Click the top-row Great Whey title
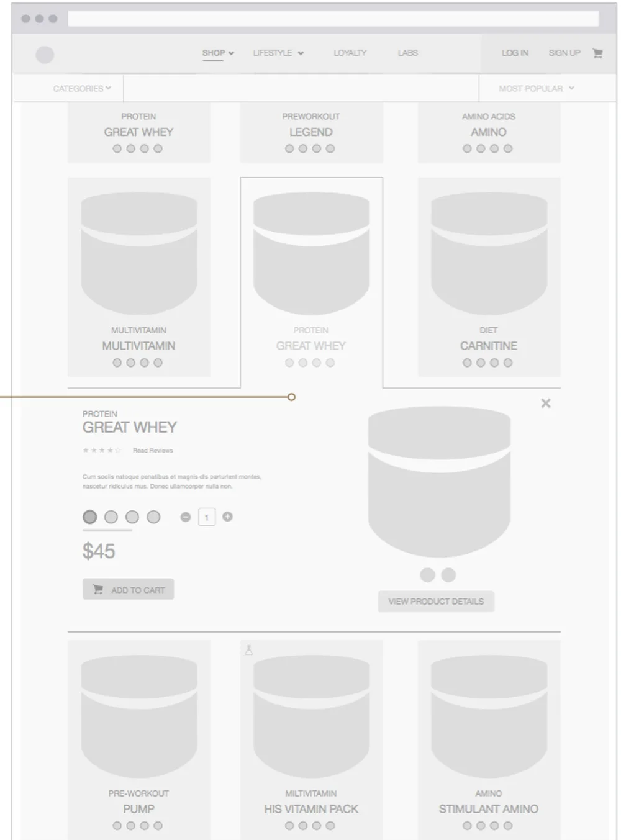 pyautogui.click(x=139, y=132)
